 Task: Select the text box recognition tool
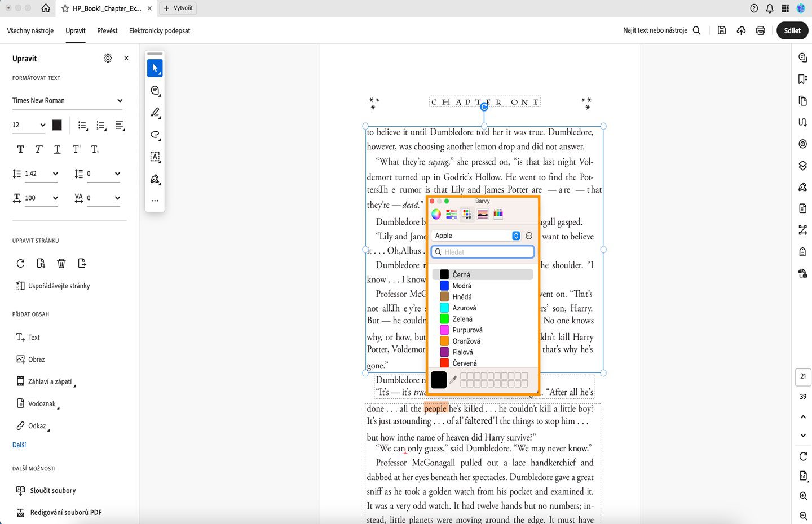(x=155, y=157)
